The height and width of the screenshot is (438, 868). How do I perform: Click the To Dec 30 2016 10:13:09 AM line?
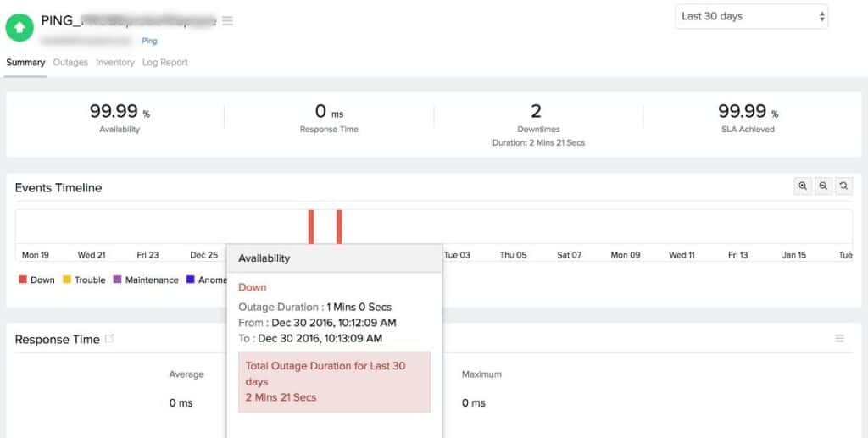[x=310, y=338]
